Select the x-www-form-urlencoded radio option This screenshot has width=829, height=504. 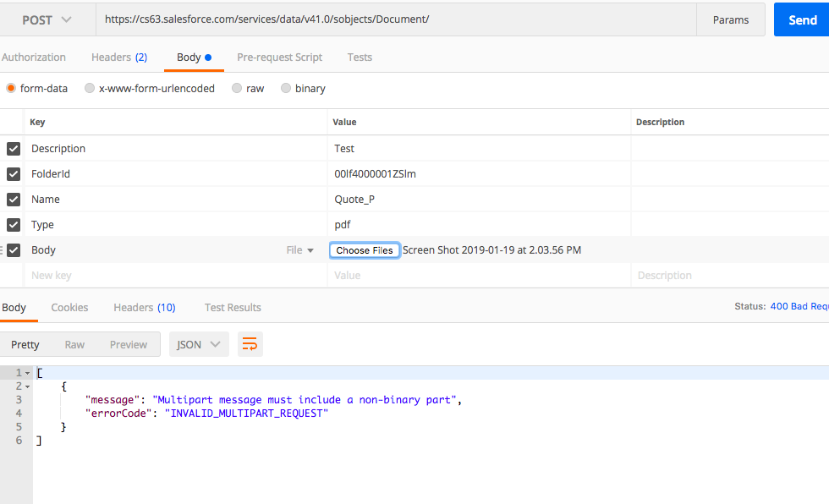[90, 89]
